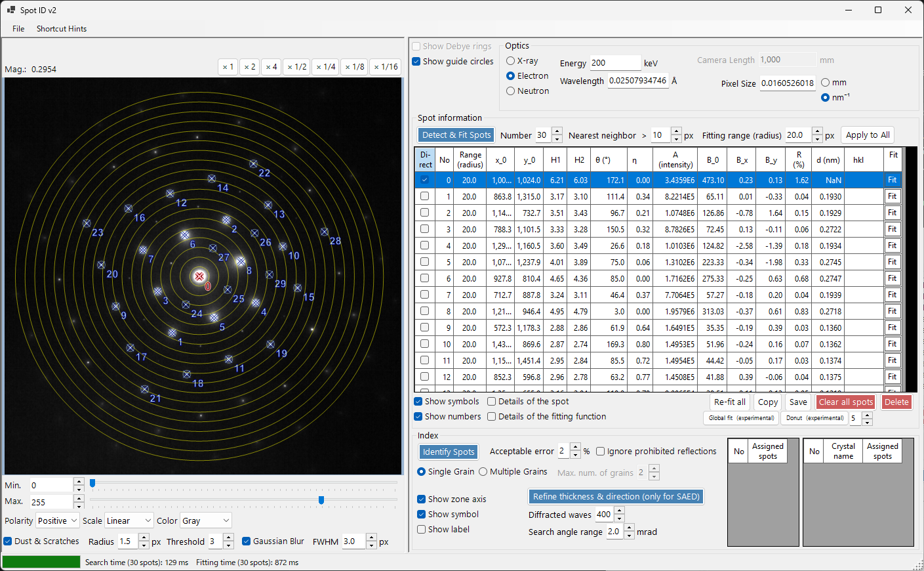Toggle Show symbols checkbox
Viewport: 924px width, 571px height.
(x=418, y=402)
